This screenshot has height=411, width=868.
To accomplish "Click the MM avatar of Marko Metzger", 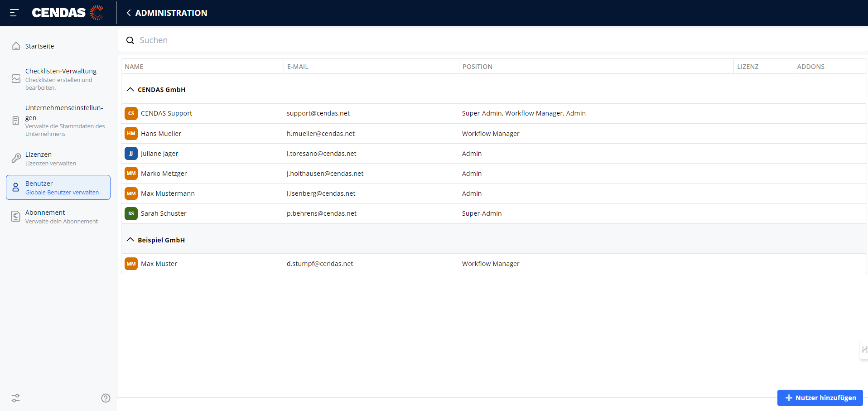I will coord(131,173).
